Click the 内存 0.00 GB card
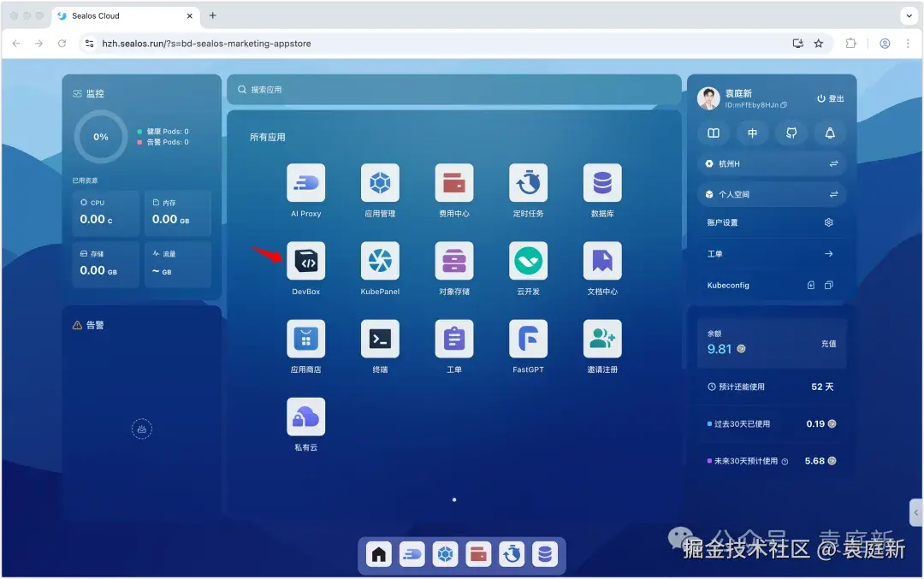Viewport: 924px width, 579px height. (x=178, y=213)
